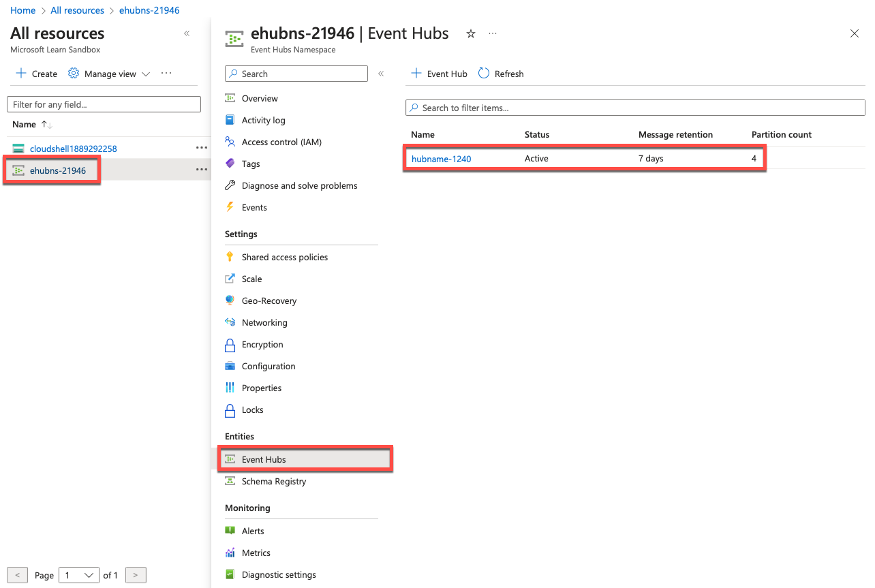Viewport: 875px width, 588px height.
Task: Favorite the namespace with the star icon
Action: coord(470,33)
